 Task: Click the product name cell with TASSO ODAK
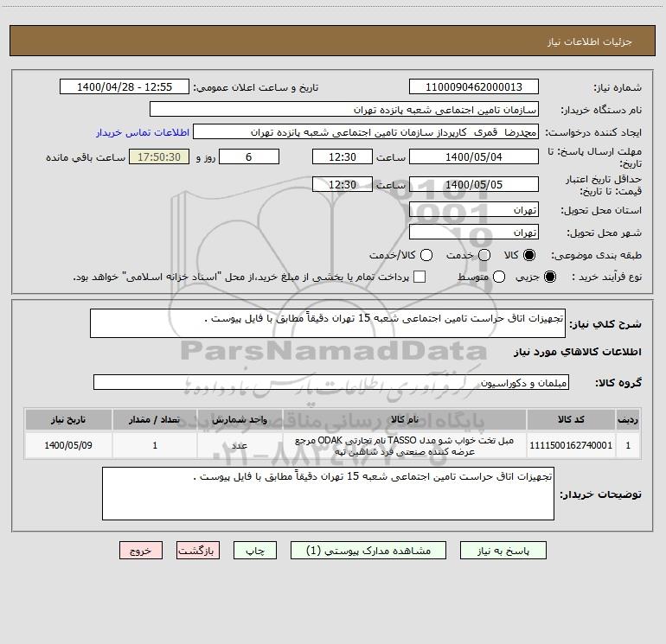click(405, 445)
